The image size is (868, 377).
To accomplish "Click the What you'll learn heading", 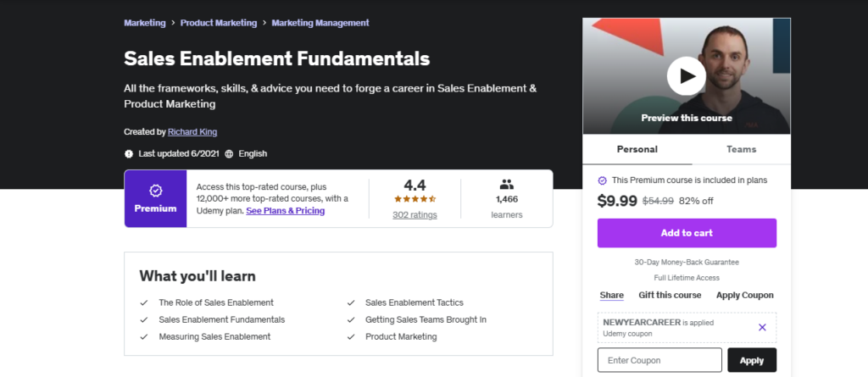I will click(x=198, y=276).
